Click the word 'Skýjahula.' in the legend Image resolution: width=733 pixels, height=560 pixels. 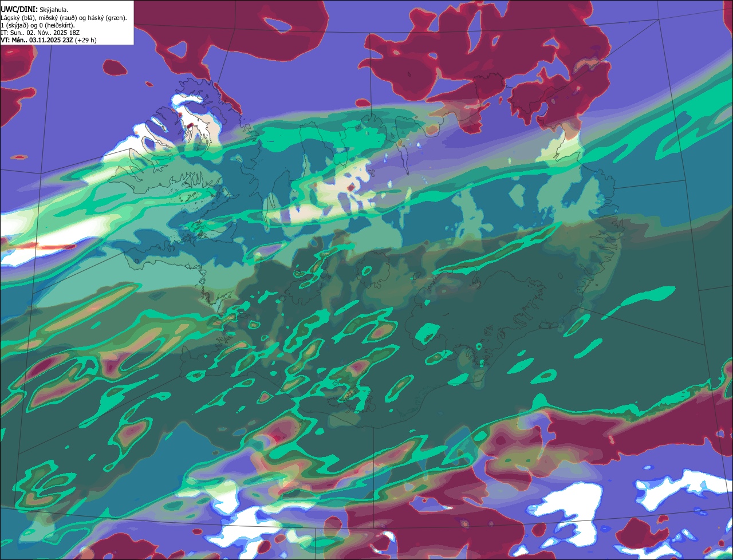coord(54,10)
